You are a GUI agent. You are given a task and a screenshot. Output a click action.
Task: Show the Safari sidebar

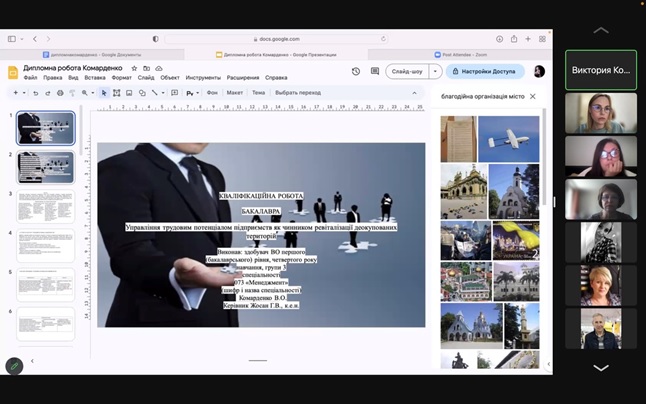pos(12,39)
